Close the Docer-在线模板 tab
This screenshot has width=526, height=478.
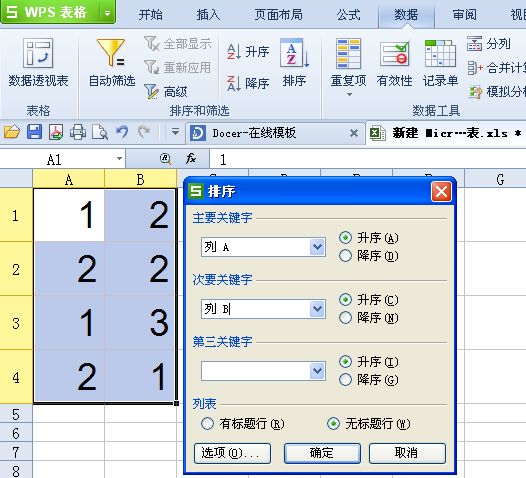pos(354,133)
